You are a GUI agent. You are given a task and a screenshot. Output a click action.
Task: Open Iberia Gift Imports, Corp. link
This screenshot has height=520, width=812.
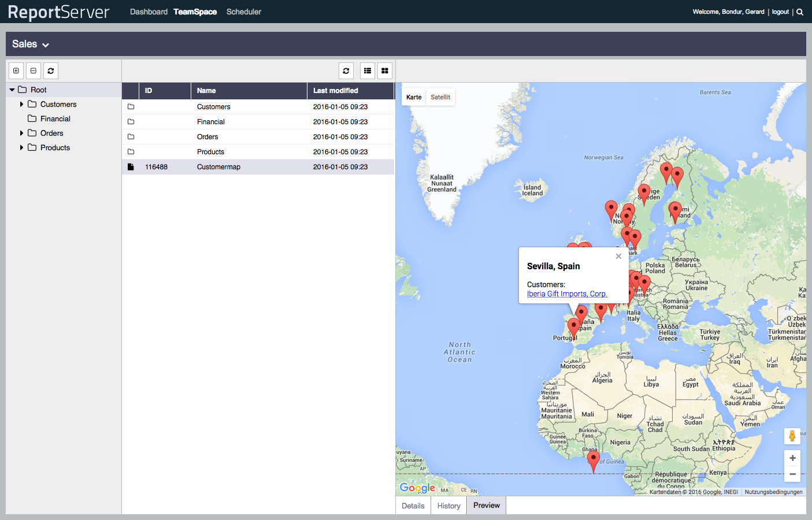pyautogui.click(x=567, y=294)
